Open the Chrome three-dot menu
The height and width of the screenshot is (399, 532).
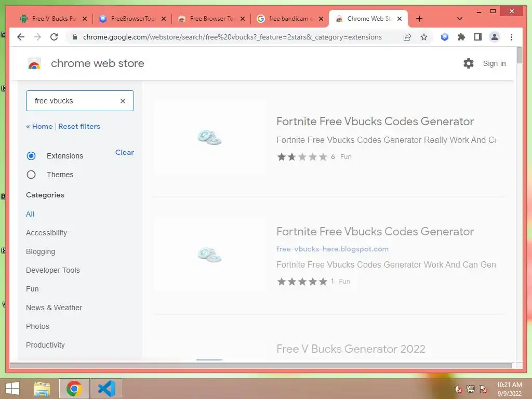(511, 37)
